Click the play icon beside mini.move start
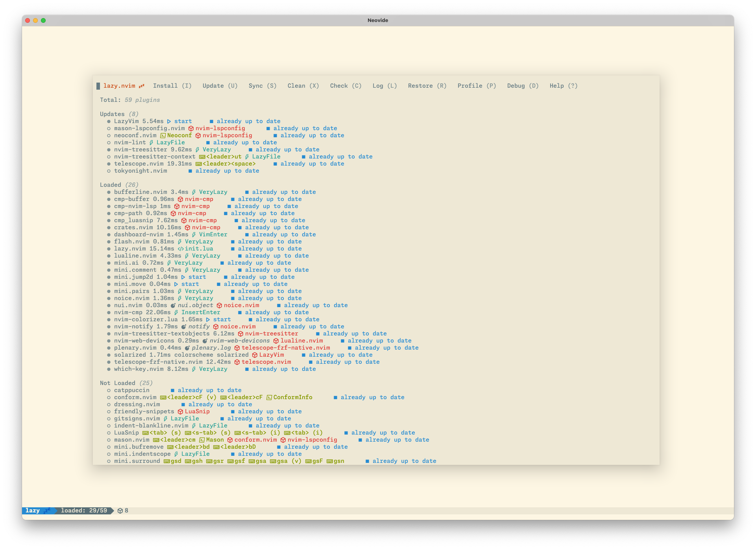The image size is (756, 549). 176,284
